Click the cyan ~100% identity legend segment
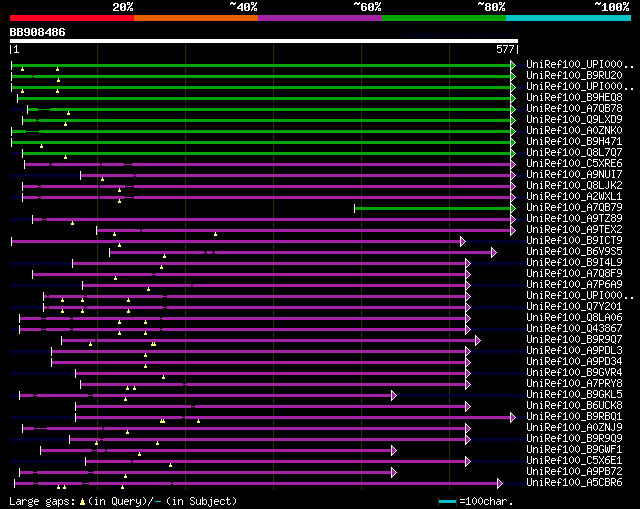 tap(569, 18)
